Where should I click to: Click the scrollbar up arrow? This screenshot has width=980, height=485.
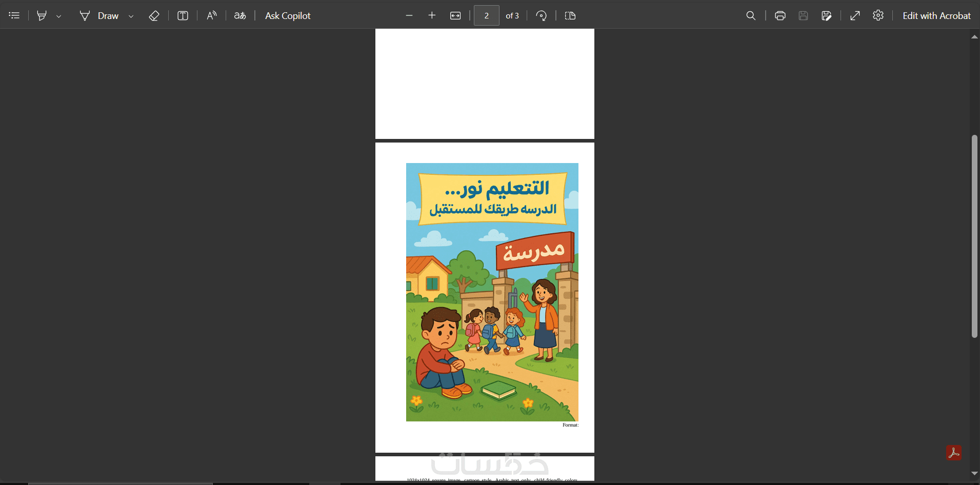pyautogui.click(x=974, y=36)
